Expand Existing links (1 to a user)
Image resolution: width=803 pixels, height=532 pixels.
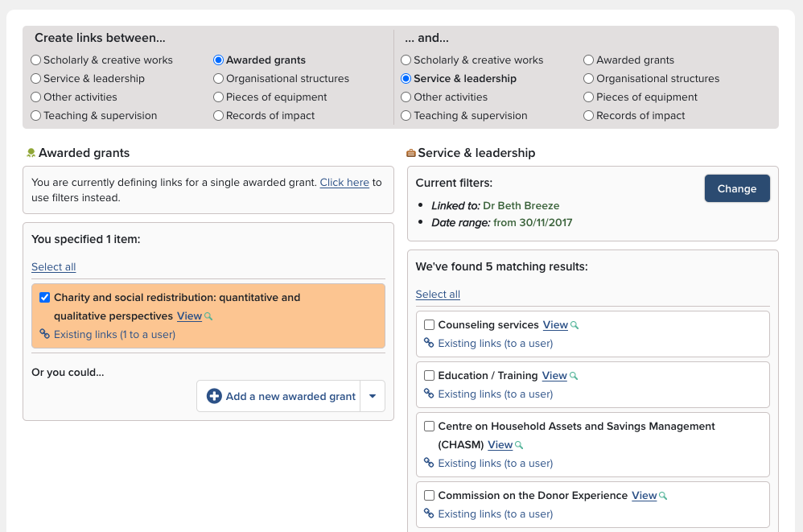(114, 335)
